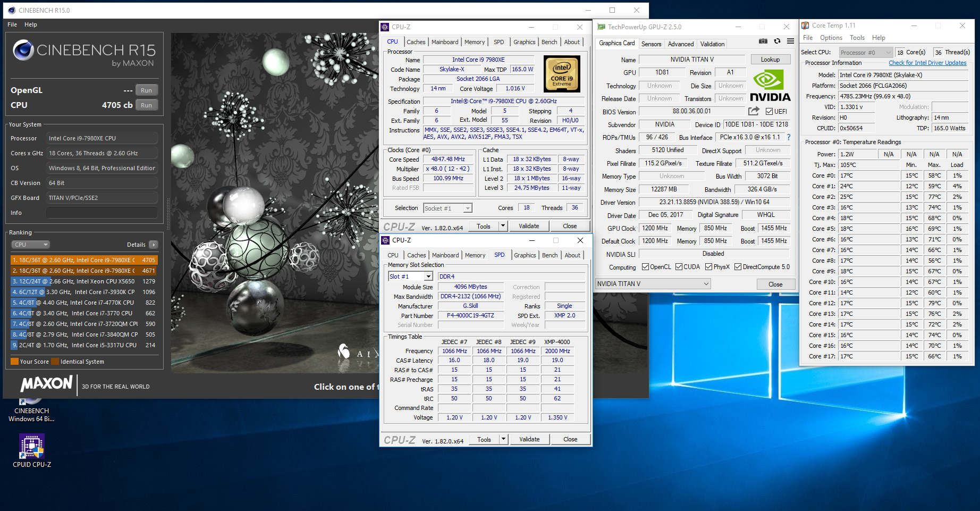Click the Intel Core i9 Extreme badge
The image size is (980, 511).
click(x=562, y=74)
